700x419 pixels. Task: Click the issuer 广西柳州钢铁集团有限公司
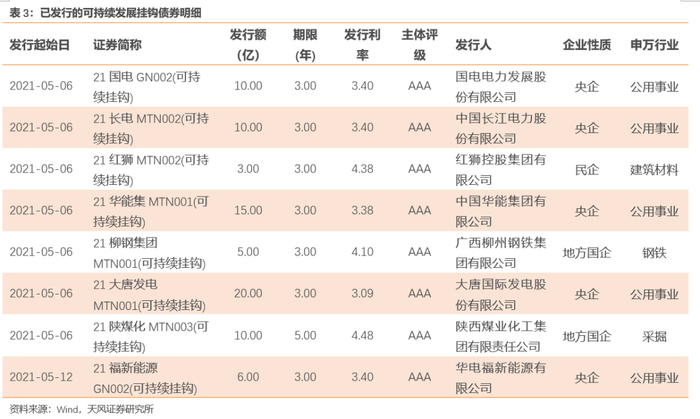(500, 253)
